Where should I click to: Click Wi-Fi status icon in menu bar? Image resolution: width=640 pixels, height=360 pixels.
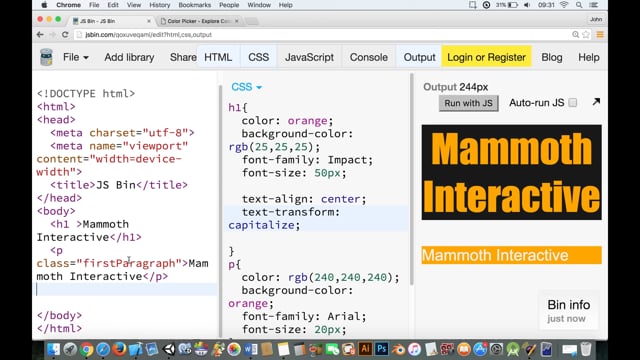tap(564, 5)
